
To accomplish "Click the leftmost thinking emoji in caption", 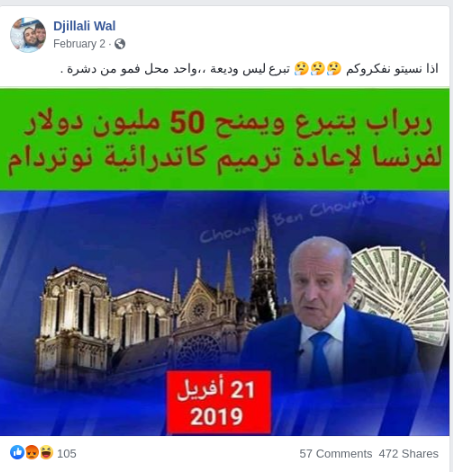I will [x=301, y=69].
